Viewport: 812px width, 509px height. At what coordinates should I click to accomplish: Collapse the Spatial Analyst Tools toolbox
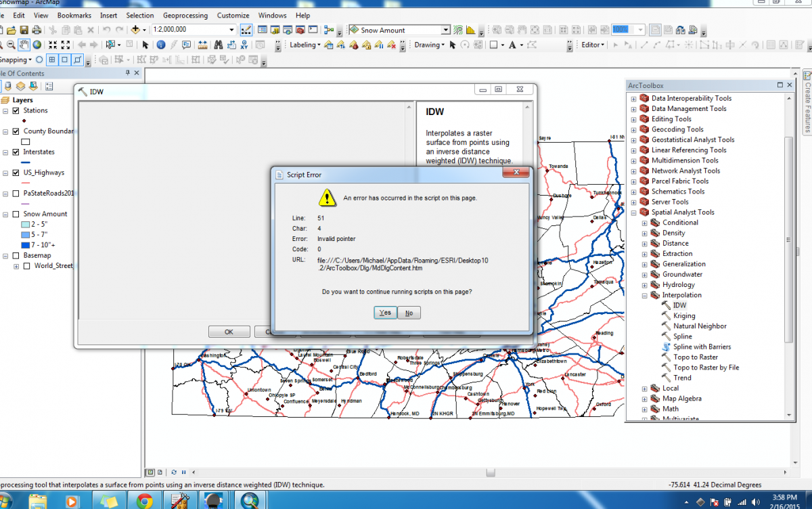point(633,213)
